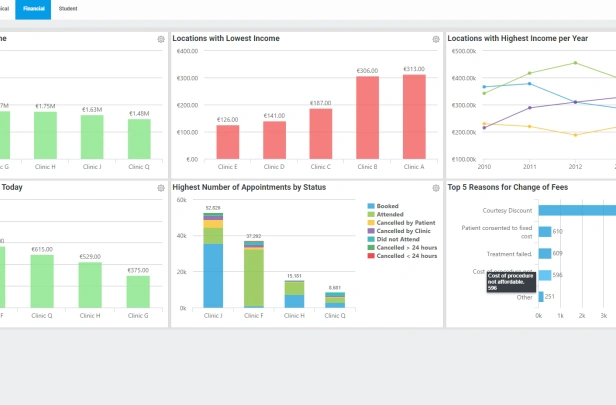Open settings gear for Locations with Lowest Income
The height and width of the screenshot is (405, 616).
pyautogui.click(x=436, y=39)
